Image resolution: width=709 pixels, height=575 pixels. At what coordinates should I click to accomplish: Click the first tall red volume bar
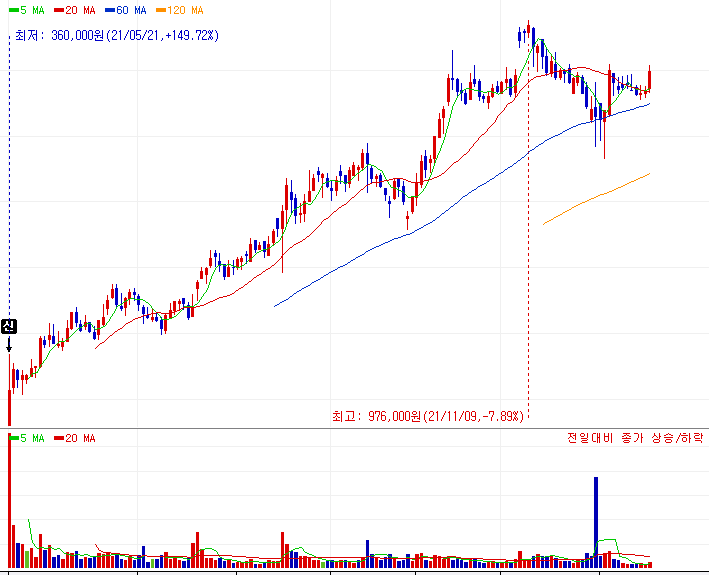pyautogui.click(x=9, y=500)
